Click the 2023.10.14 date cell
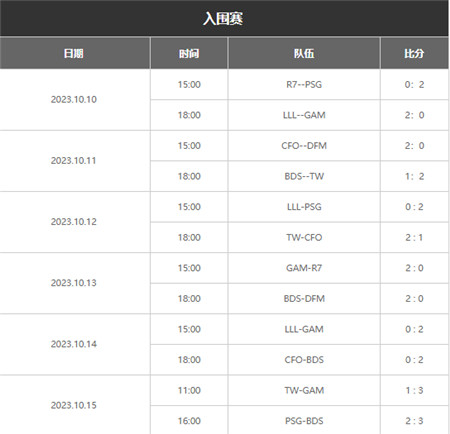The image size is (450, 434). click(x=75, y=344)
